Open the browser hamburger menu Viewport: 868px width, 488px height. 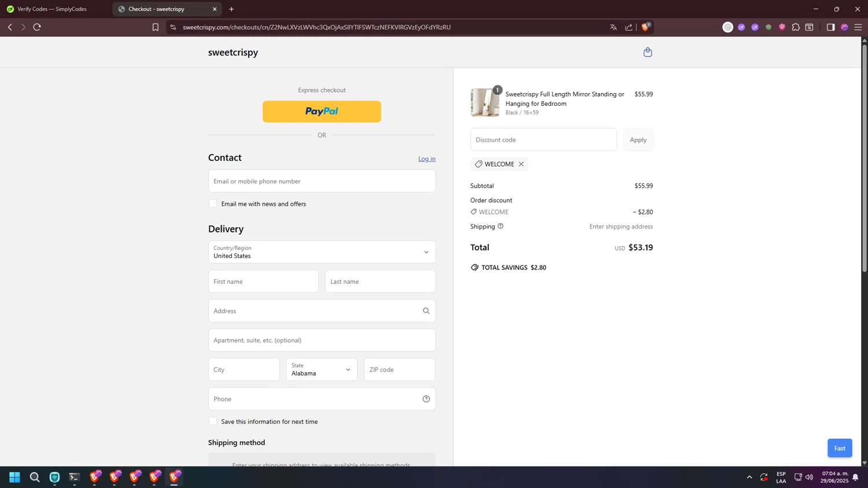click(858, 27)
